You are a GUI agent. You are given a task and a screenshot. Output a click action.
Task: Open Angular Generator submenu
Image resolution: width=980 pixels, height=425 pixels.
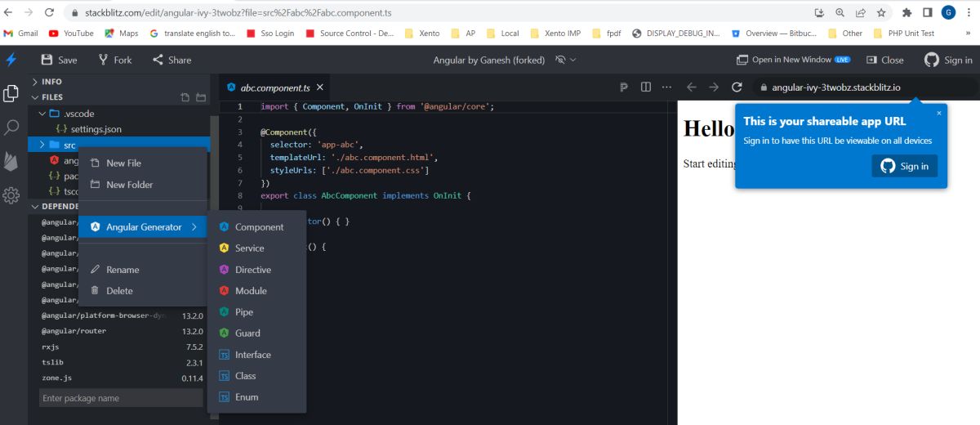[x=143, y=227]
